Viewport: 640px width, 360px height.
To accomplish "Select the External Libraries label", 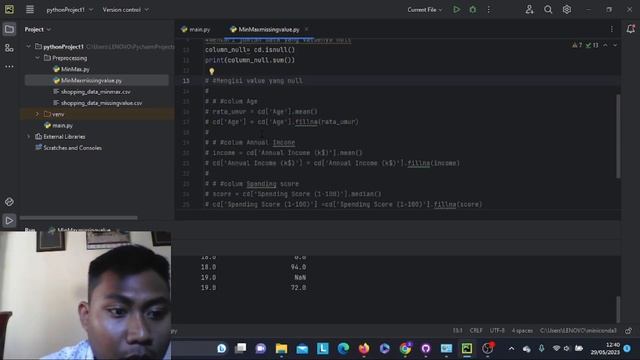I will (x=64, y=137).
